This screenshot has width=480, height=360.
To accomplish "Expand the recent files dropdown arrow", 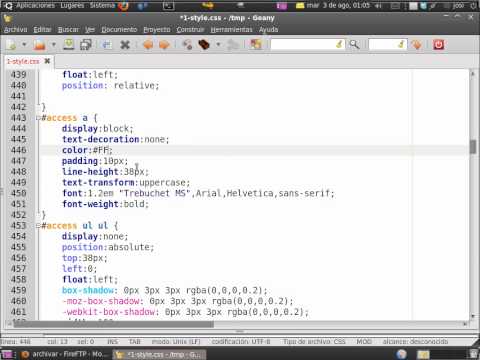I will pos(53,44).
